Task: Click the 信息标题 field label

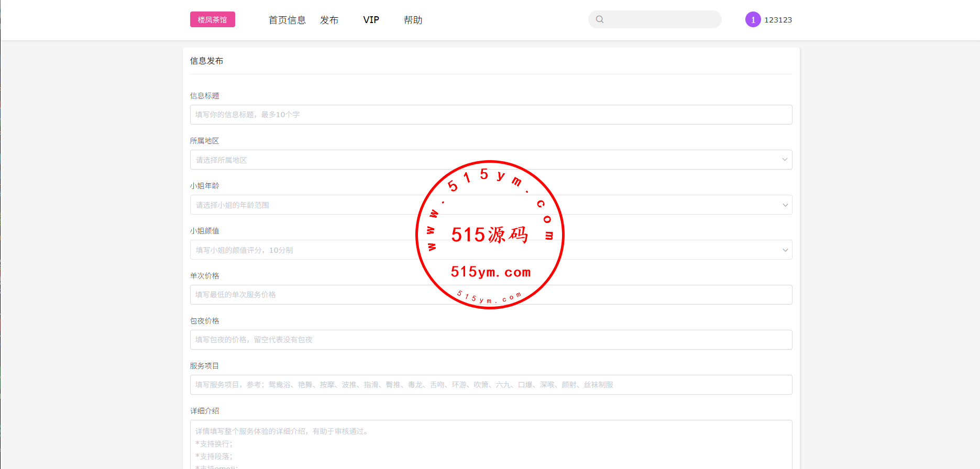Action: click(x=204, y=96)
